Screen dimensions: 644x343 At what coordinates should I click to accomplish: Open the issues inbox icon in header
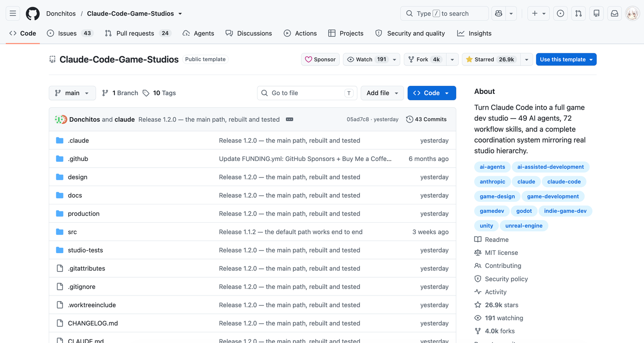click(x=560, y=13)
